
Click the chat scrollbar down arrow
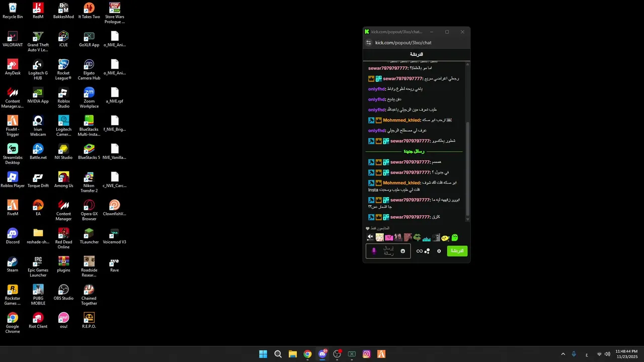pyautogui.click(x=468, y=219)
